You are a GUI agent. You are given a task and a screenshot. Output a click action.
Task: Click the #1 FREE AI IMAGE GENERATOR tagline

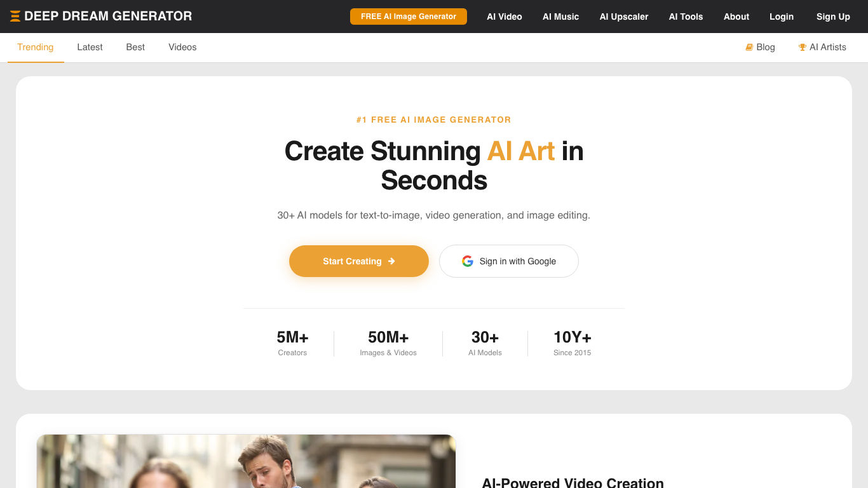tap(434, 119)
